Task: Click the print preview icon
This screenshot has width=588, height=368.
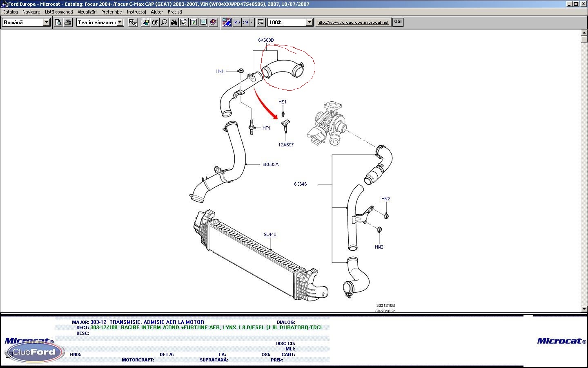Action: click(58, 22)
